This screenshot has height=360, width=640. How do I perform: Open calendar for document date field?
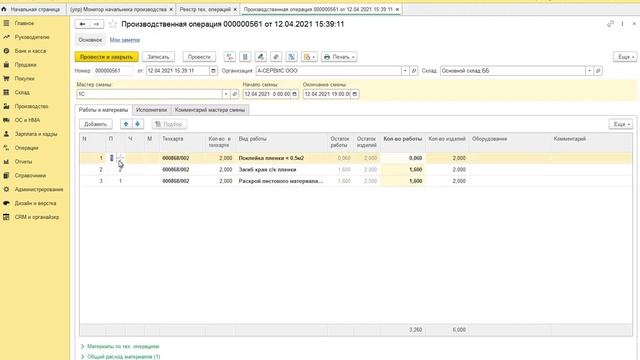(213, 71)
